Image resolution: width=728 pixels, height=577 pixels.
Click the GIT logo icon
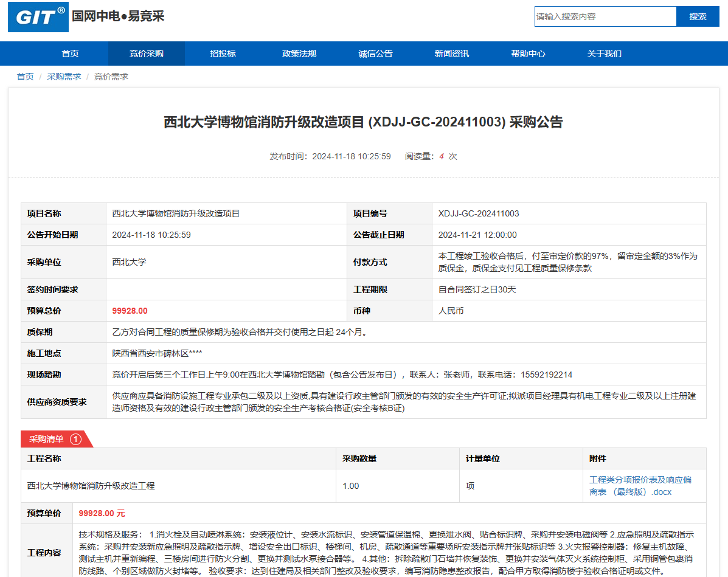[x=38, y=16]
